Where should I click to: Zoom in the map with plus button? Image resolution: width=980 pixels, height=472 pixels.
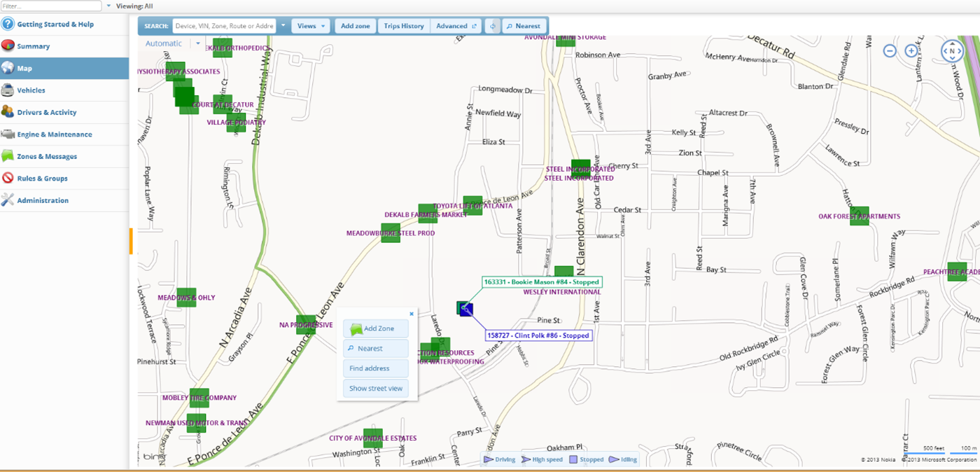pos(911,51)
